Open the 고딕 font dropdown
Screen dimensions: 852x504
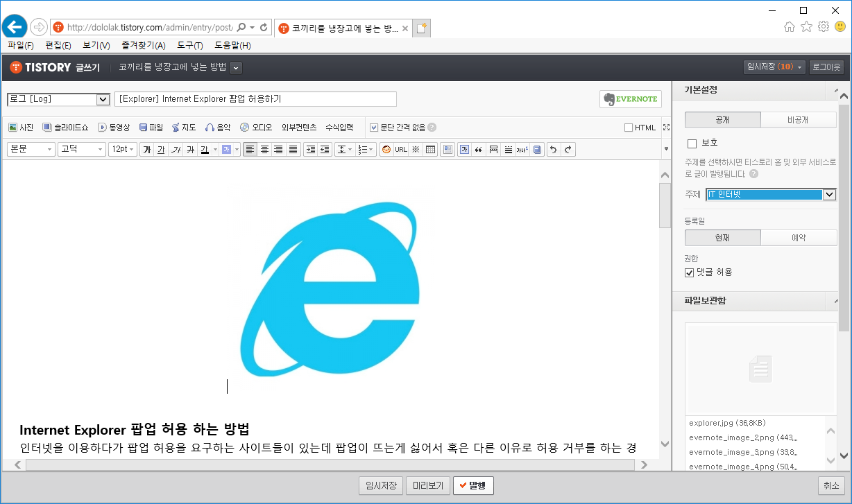click(x=82, y=149)
